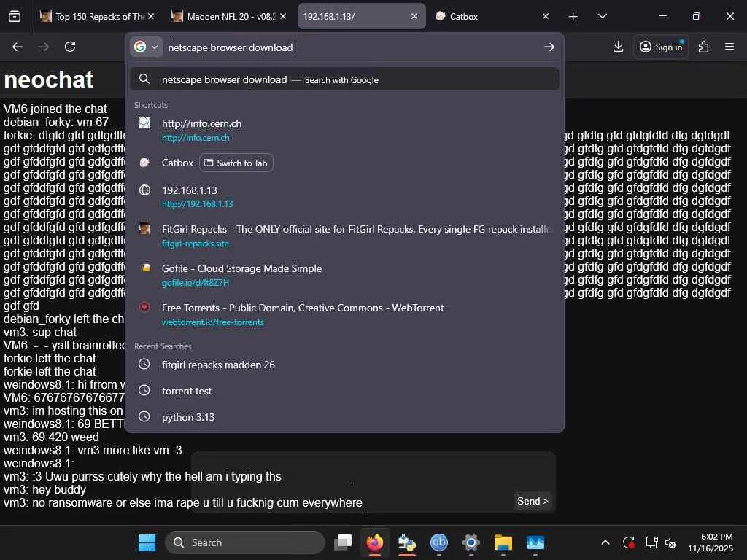
Task: Open the qBittorrent taskbar icon
Action: click(438, 542)
